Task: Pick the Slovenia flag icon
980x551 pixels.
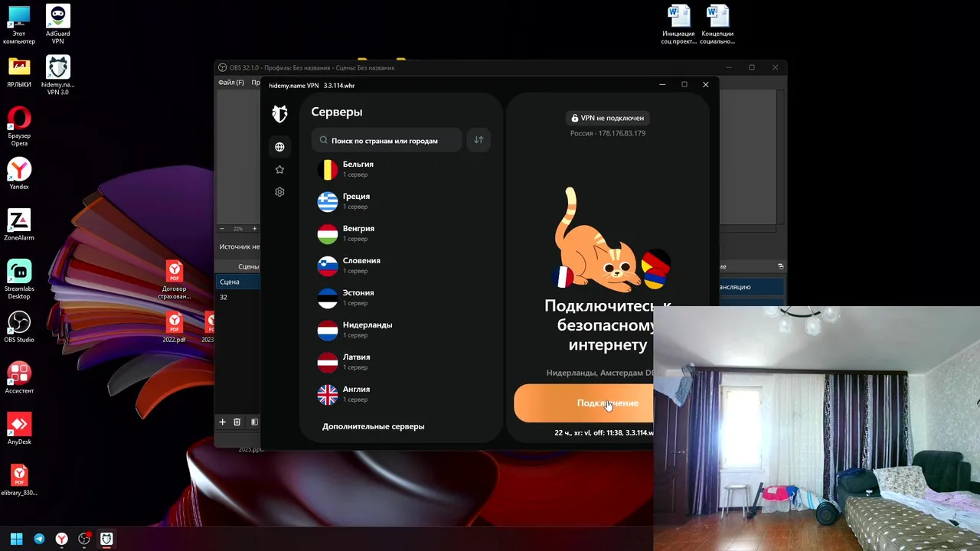Action: pyautogui.click(x=328, y=266)
